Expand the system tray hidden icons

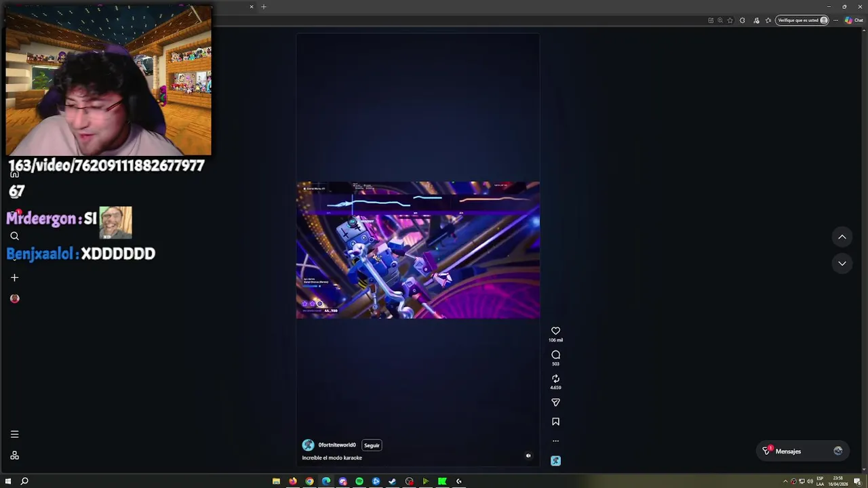pyautogui.click(x=785, y=481)
